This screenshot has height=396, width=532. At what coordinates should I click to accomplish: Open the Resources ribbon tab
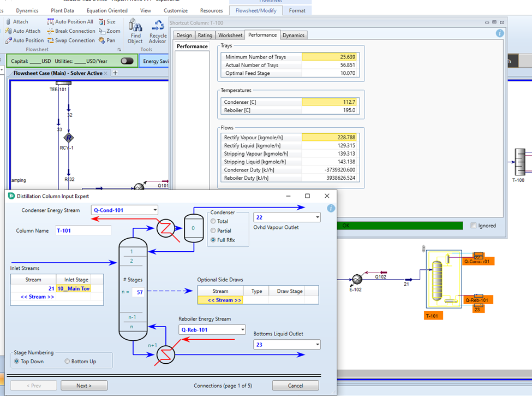211,10
